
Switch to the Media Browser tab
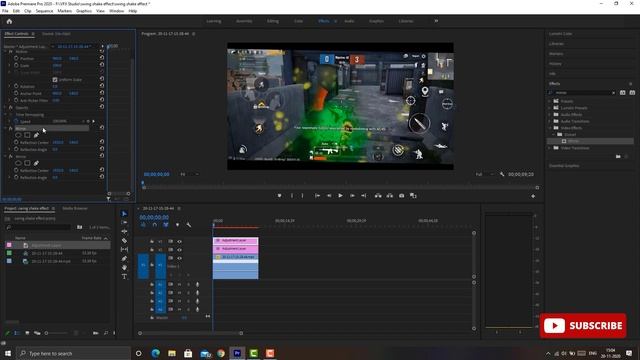coord(75,209)
